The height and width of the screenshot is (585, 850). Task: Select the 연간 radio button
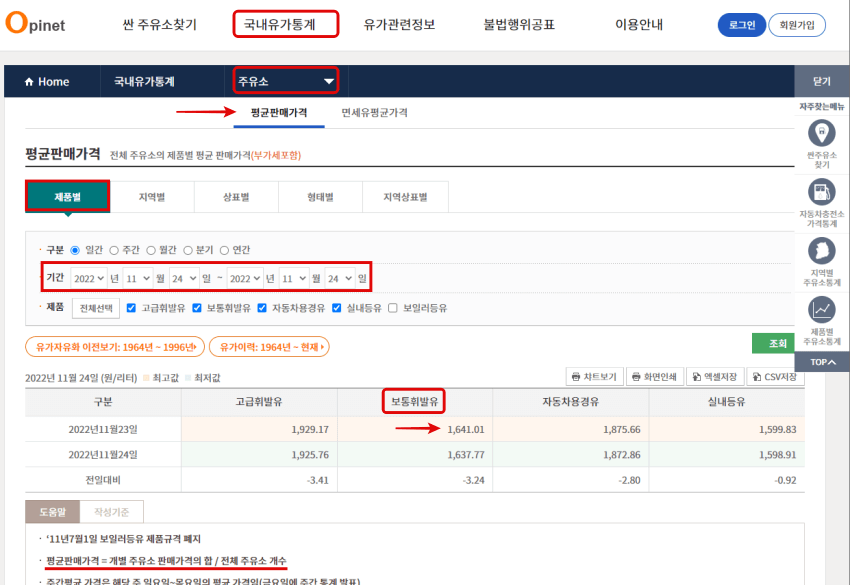pos(224,250)
